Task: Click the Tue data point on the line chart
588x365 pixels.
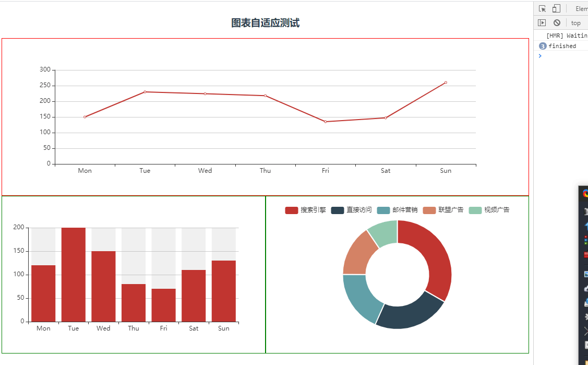Action: pyautogui.click(x=145, y=92)
